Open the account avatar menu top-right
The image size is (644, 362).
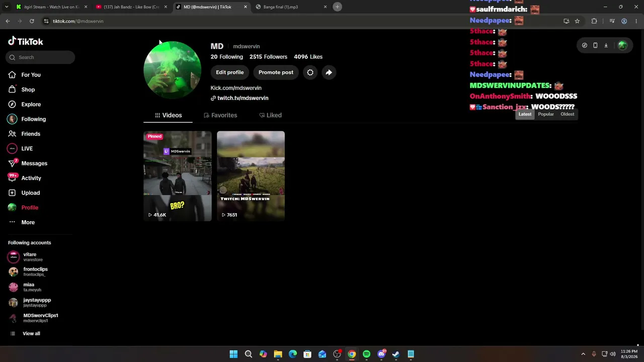pyautogui.click(x=622, y=45)
